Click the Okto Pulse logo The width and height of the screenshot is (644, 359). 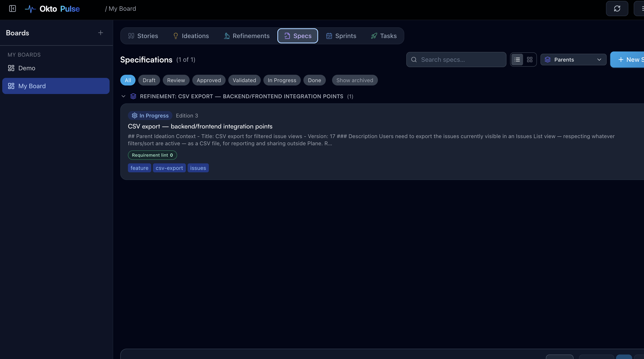pos(52,9)
